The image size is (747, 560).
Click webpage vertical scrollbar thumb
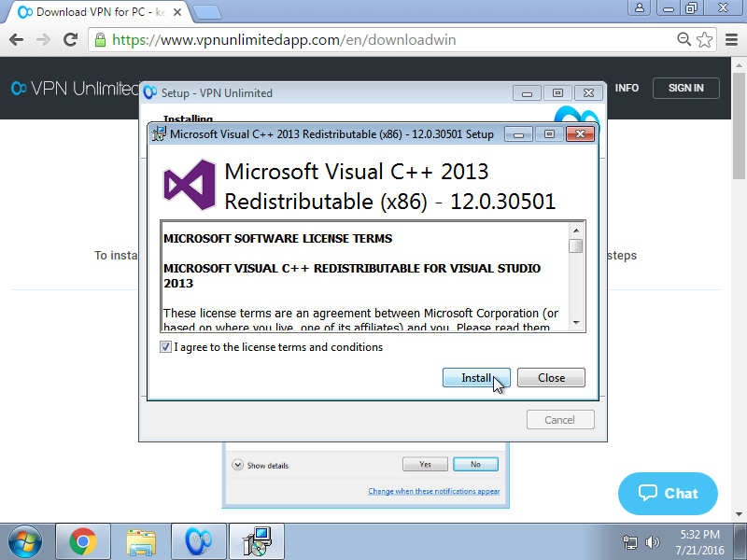coord(739,126)
